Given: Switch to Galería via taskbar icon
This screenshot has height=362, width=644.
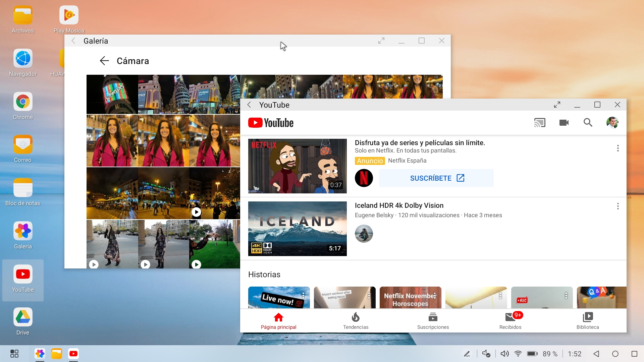Looking at the screenshot, I should click(40, 354).
